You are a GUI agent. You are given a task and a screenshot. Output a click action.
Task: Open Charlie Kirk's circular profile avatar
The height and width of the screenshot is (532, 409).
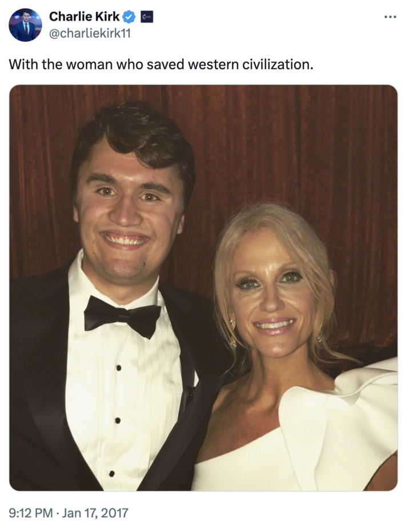pos(25,25)
